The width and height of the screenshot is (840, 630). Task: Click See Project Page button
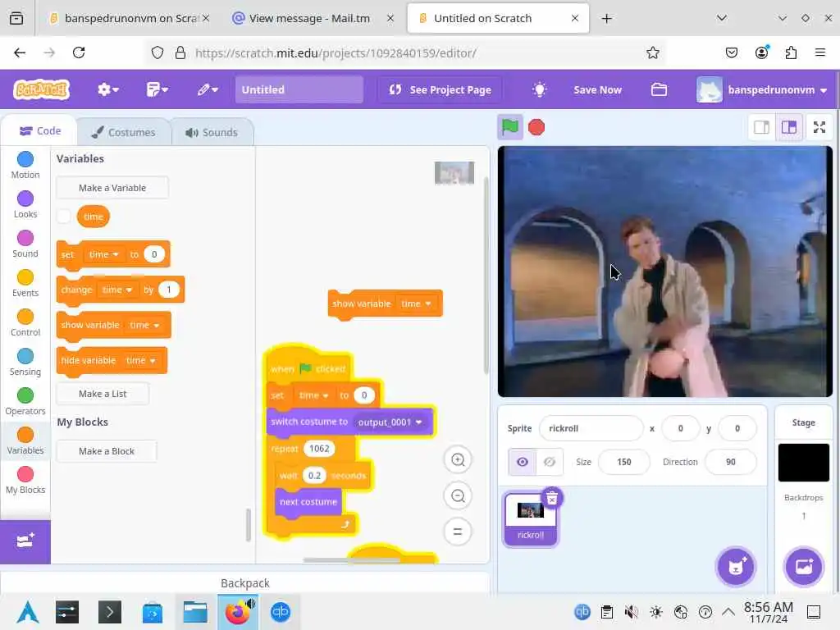440,89
